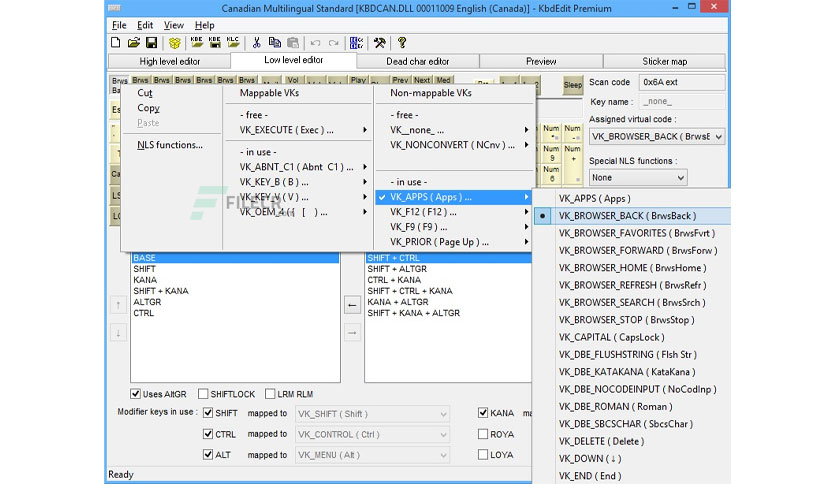The height and width of the screenshot is (484, 836).
Task: Open the Special NLS functions dropdown
Action: [x=638, y=178]
